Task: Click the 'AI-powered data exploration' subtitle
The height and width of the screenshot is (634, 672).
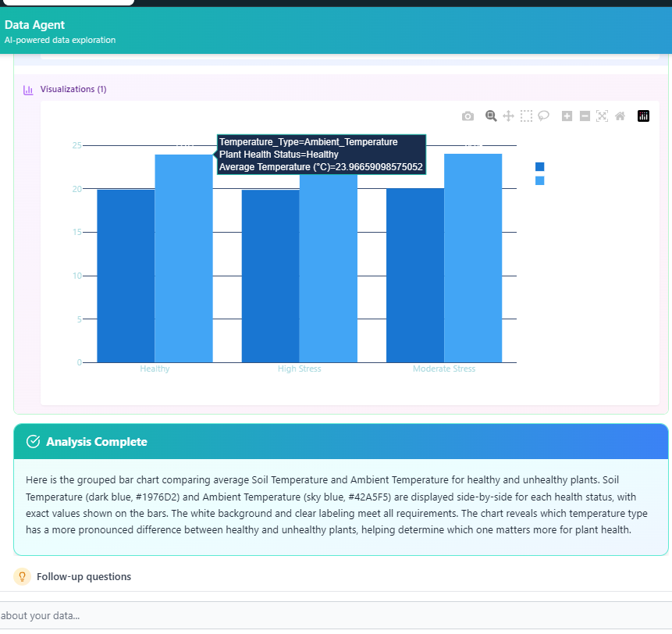Action: tap(60, 40)
